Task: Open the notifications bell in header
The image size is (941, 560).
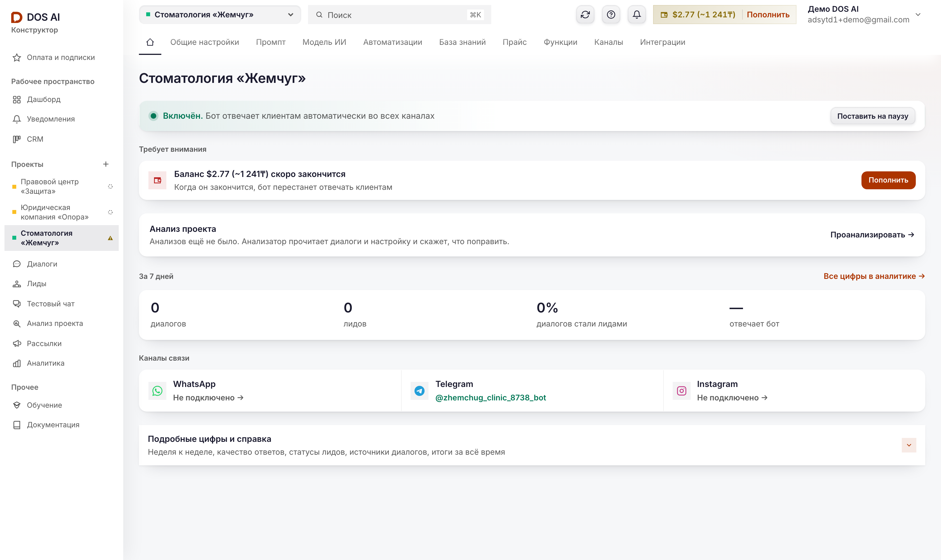Action: [636, 15]
